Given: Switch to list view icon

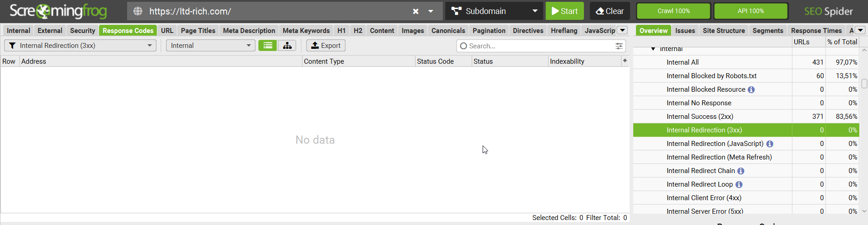Looking at the screenshot, I should (x=268, y=45).
